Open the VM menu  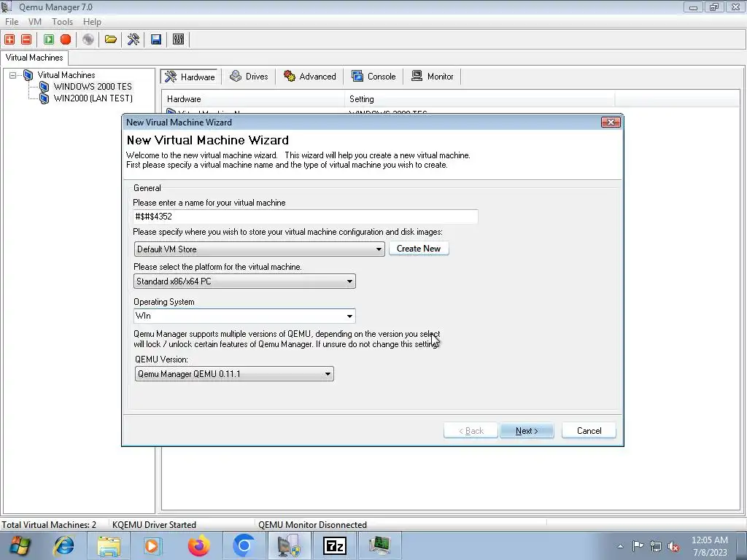[35, 22]
